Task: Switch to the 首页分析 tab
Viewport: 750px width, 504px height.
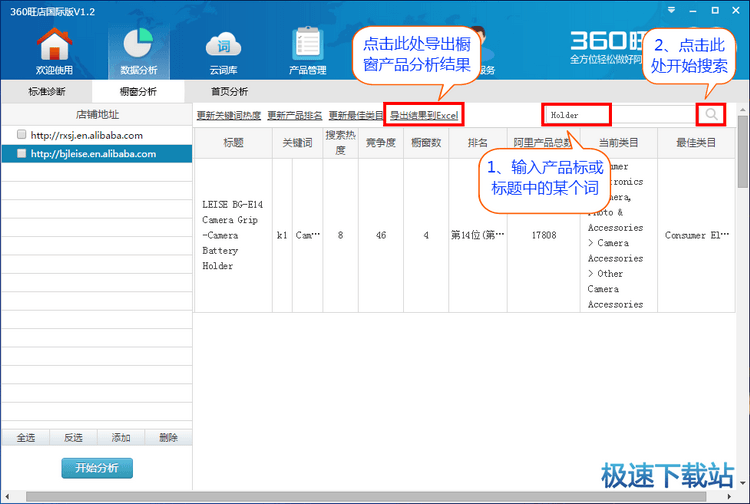Action: [230, 91]
